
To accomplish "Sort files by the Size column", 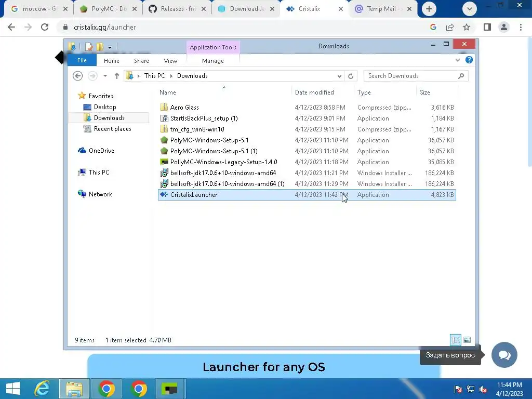I will coord(425,92).
